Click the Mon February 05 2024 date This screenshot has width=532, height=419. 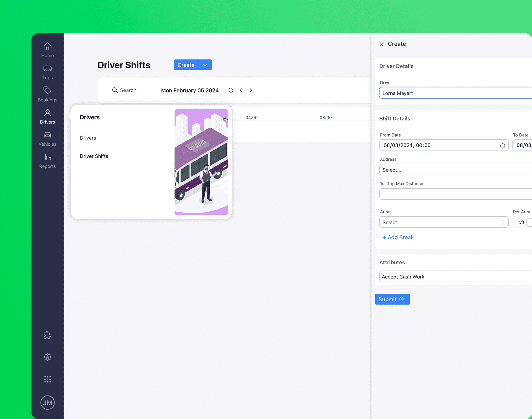tap(190, 91)
